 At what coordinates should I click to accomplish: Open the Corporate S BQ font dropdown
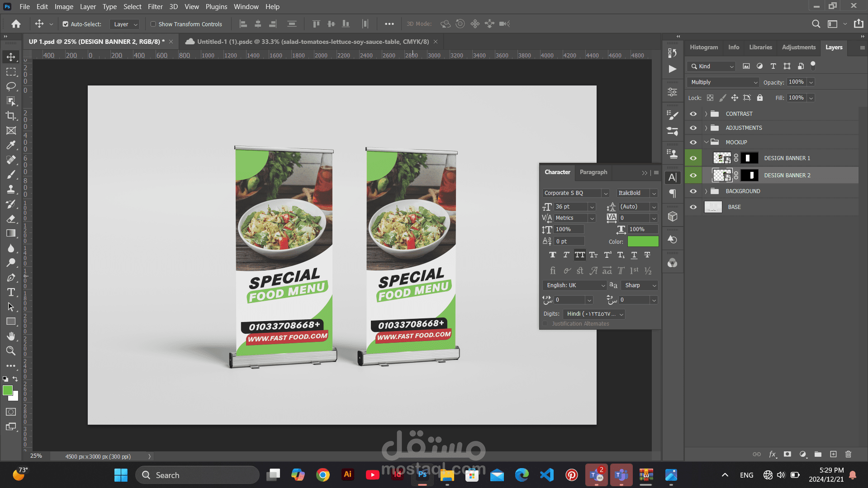pos(575,193)
